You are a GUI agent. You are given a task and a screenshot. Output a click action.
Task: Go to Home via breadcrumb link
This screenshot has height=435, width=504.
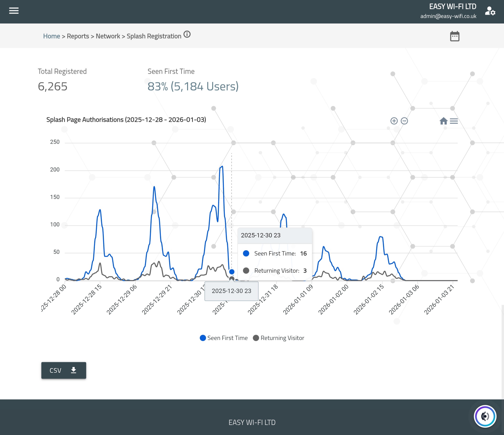click(x=52, y=36)
